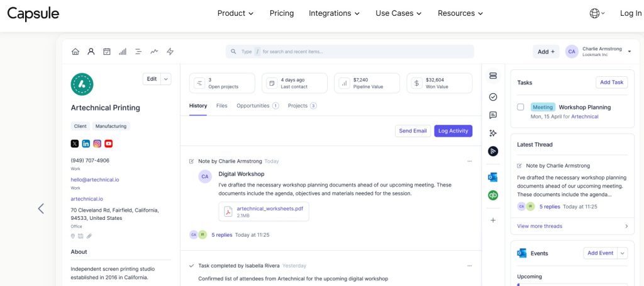Screen dimensions: 644x286
Task: Open the Outlook integration icon in side rail
Action: click(493, 178)
